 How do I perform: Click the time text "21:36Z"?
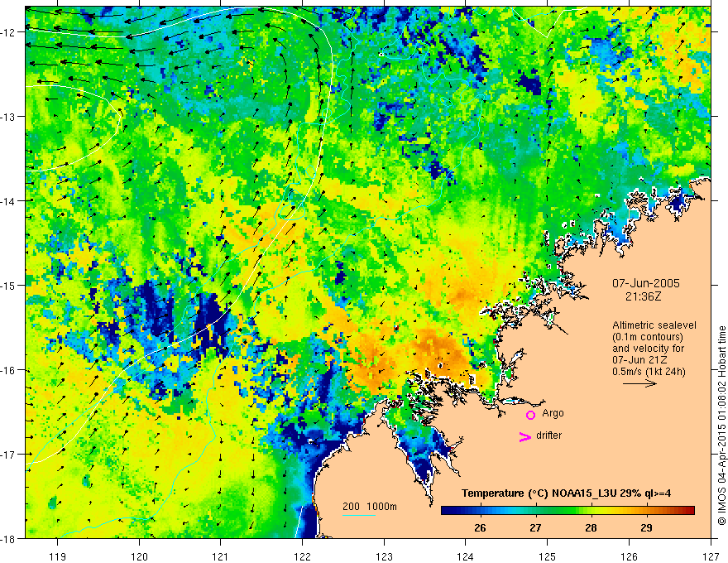644,296
